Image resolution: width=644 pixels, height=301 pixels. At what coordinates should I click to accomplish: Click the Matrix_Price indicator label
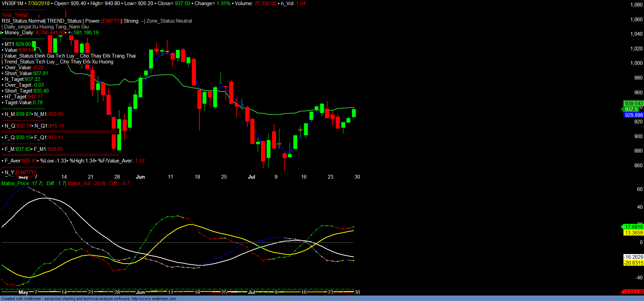(22, 183)
